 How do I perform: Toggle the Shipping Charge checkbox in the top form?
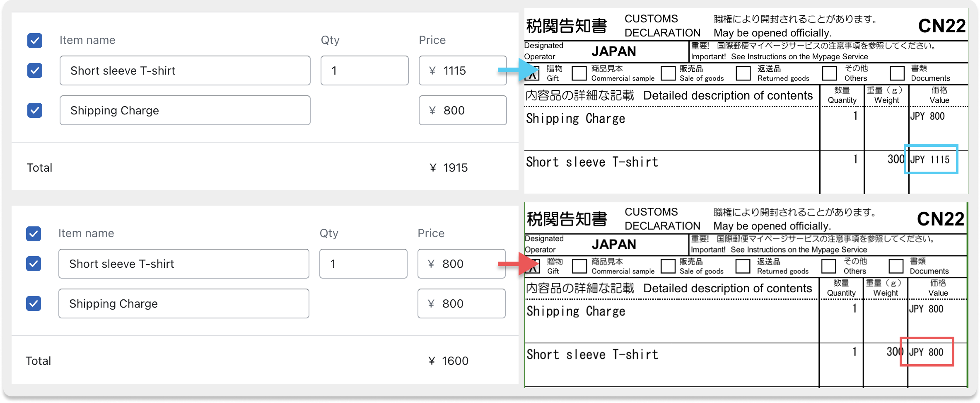click(35, 110)
